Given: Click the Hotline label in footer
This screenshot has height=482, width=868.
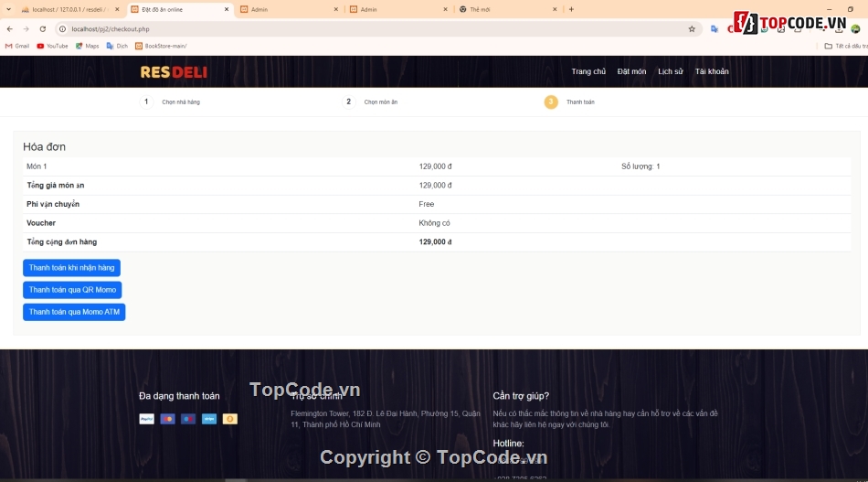Looking at the screenshot, I should pyautogui.click(x=508, y=444).
